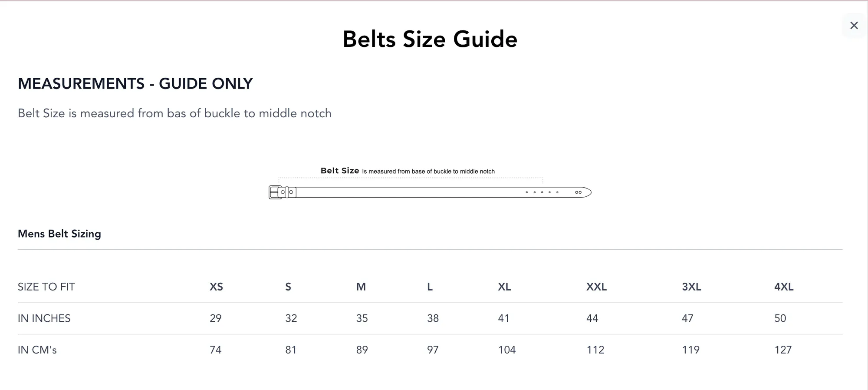The image size is (868, 390).
Task: Close the Belts Size Guide popup
Action: 854,26
